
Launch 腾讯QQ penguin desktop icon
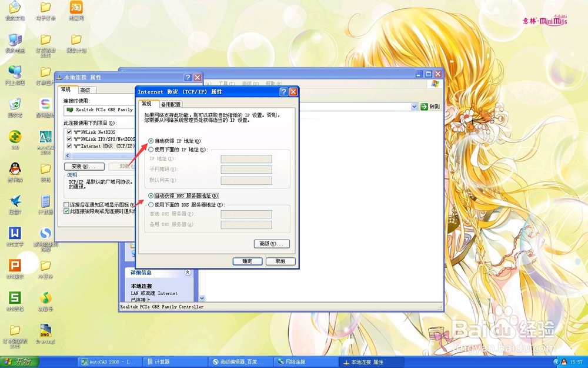(15, 172)
